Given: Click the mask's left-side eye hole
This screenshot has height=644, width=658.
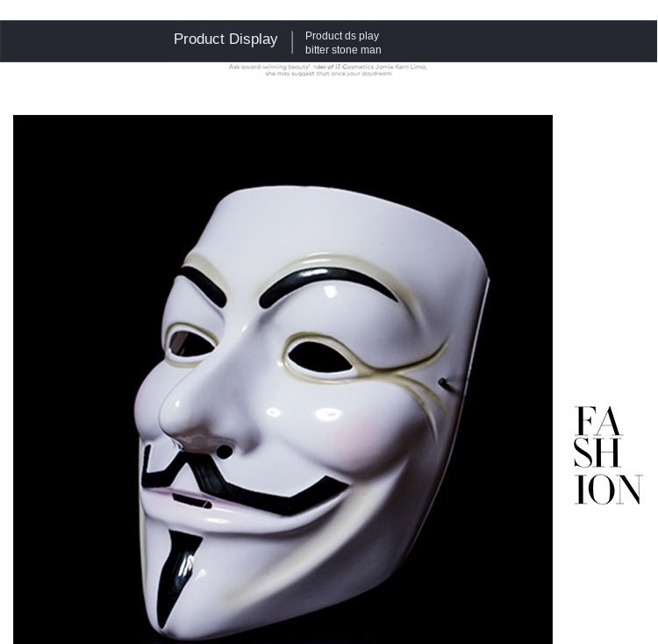Looking at the screenshot, I should 191,343.
